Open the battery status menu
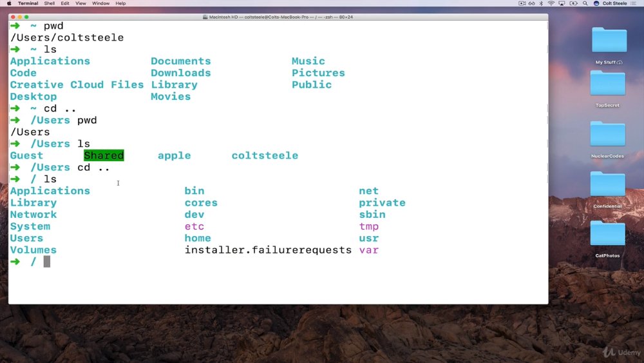Screen dimensions: 644x363 pos(573,3)
